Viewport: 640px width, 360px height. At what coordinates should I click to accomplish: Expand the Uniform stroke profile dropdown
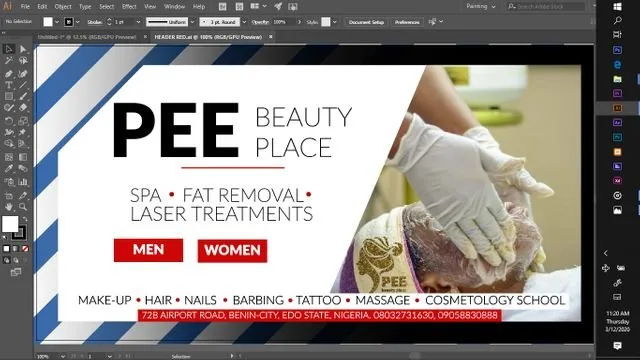click(192, 22)
